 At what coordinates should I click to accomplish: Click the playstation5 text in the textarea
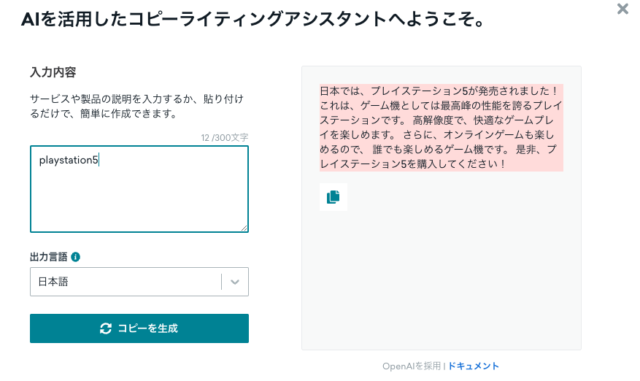69,160
